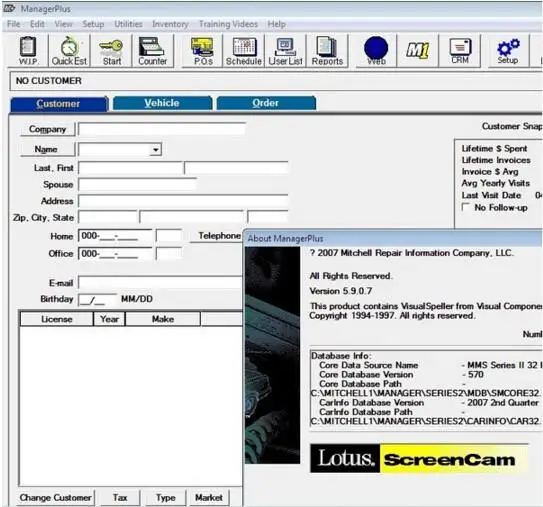
Task: Open the Counter cash register icon
Action: tap(152, 51)
